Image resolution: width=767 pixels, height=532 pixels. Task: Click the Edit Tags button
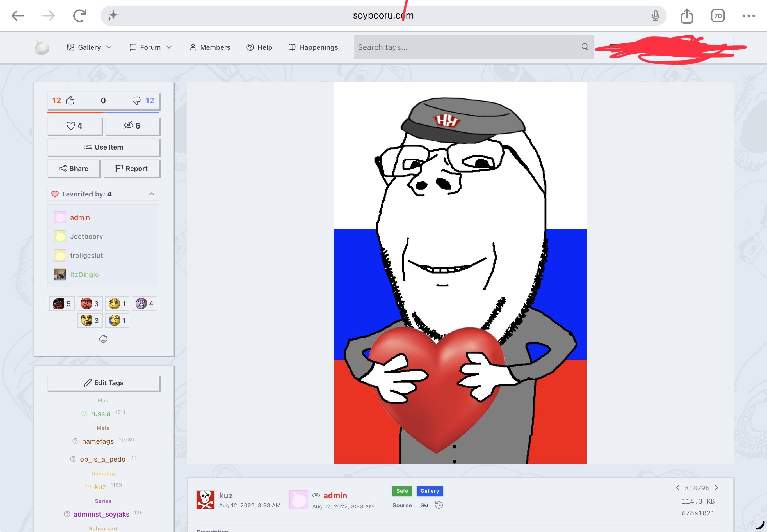tap(104, 383)
